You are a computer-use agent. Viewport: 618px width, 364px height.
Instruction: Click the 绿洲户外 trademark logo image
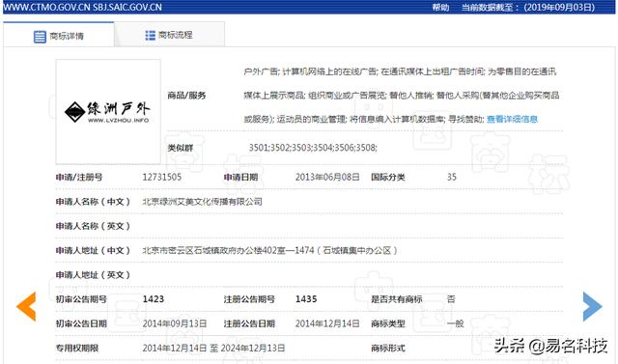click(x=108, y=112)
